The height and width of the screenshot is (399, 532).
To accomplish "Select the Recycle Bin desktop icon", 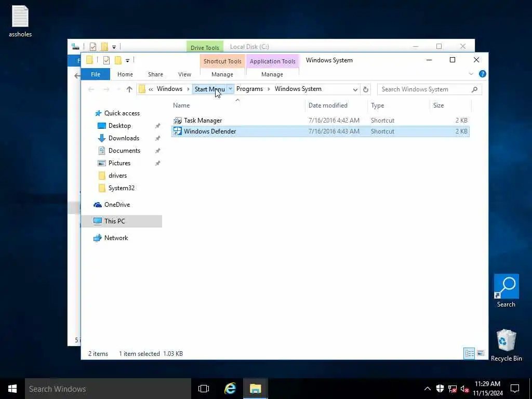I will (506, 345).
